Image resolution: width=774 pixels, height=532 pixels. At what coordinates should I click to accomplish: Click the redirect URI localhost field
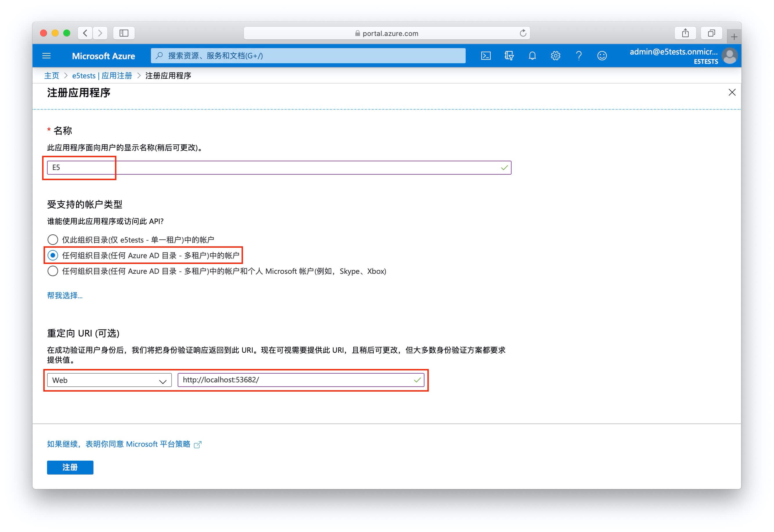(x=301, y=380)
